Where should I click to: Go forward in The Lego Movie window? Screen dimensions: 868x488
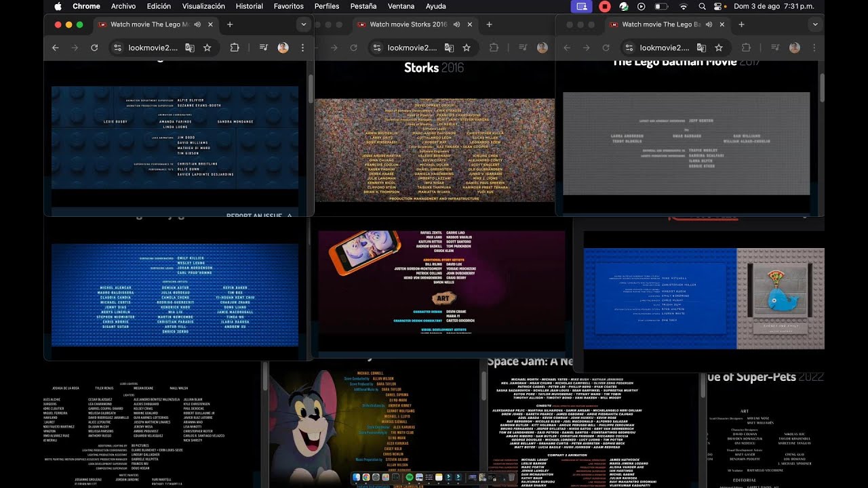click(75, 47)
